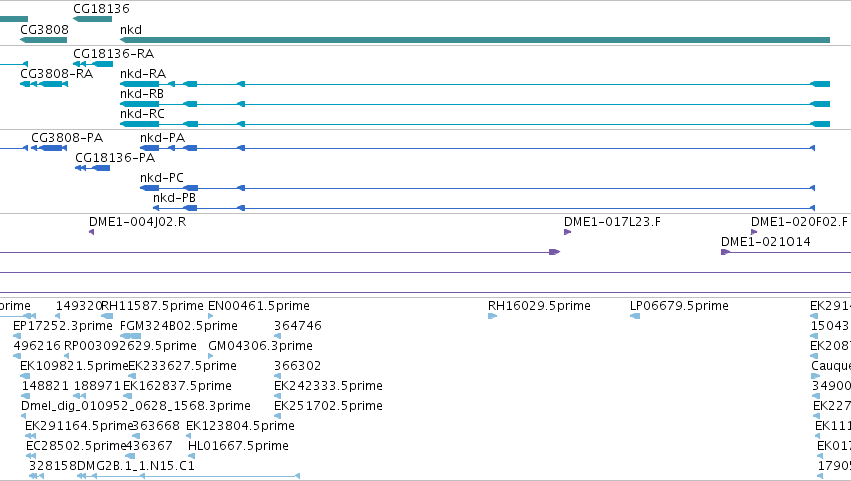Click the GM04306.3prime EST label
This screenshot has width=851, height=481.
coord(261,346)
